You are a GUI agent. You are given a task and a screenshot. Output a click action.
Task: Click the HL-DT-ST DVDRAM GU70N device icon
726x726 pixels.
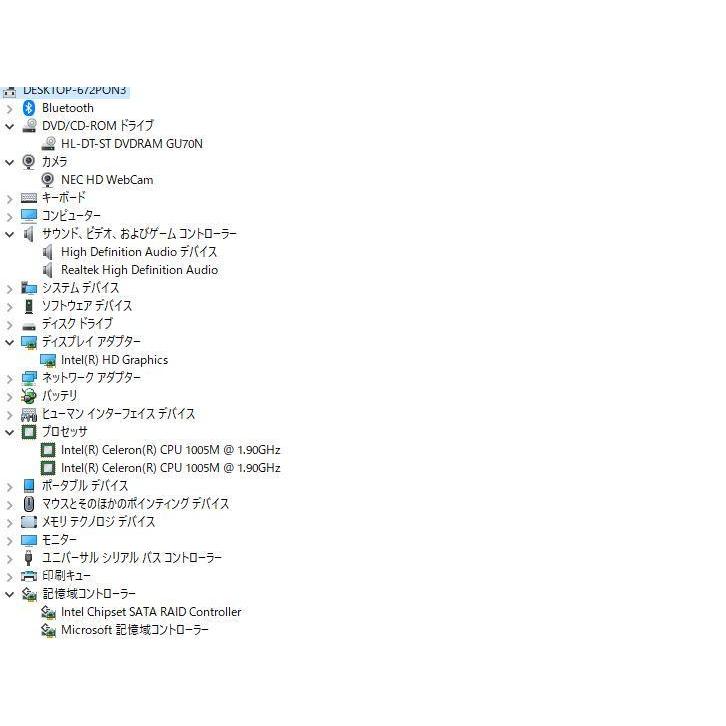tap(48, 144)
